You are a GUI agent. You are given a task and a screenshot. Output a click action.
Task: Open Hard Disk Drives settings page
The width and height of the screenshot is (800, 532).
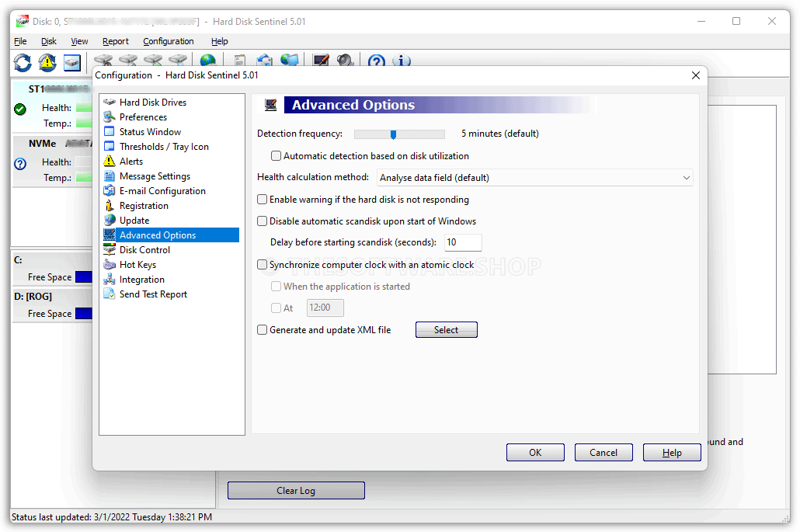[x=152, y=102]
